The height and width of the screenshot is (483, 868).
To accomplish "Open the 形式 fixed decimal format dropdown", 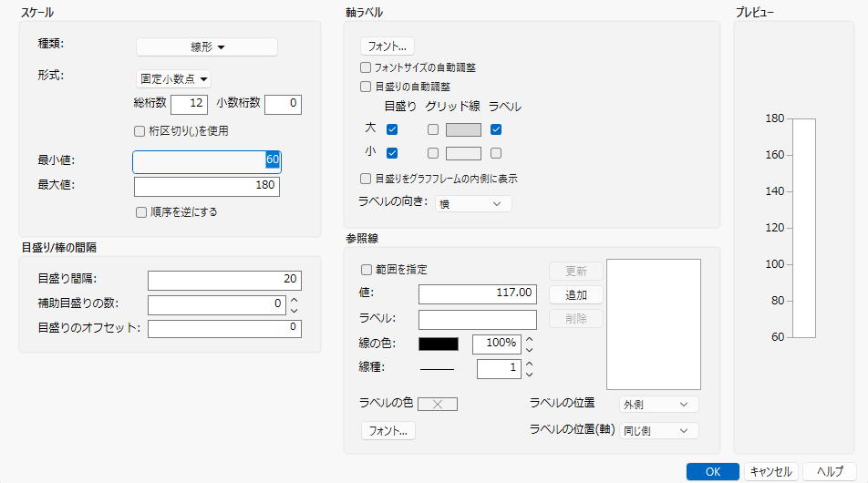I will tap(174, 79).
